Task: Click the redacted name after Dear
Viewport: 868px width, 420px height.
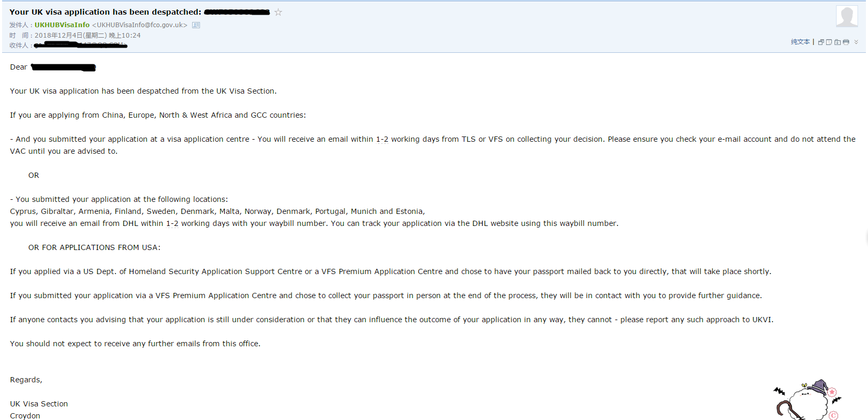Action: 63,67
